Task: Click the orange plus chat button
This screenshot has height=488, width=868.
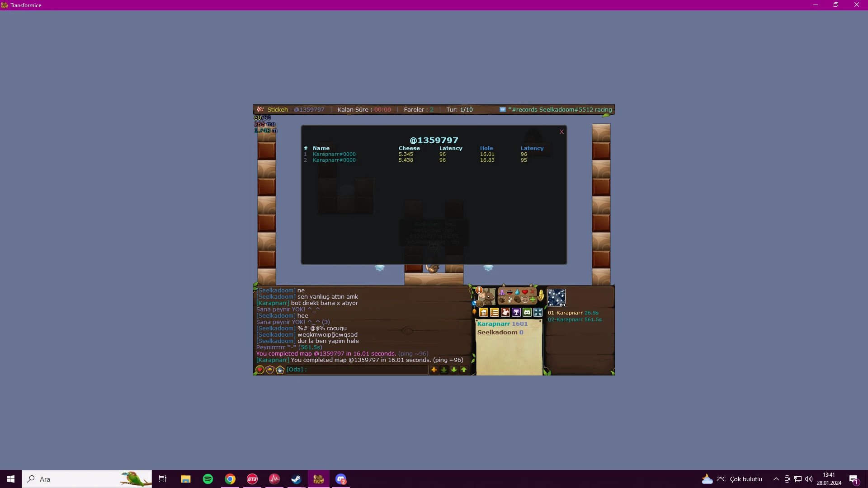Action: tap(434, 370)
